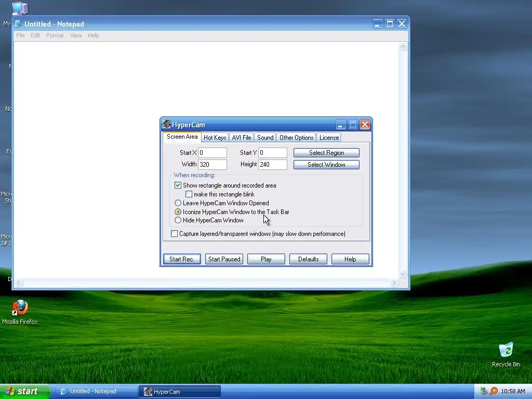The width and height of the screenshot is (532, 399).
Task: Click the Select Window button
Action: click(x=326, y=165)
